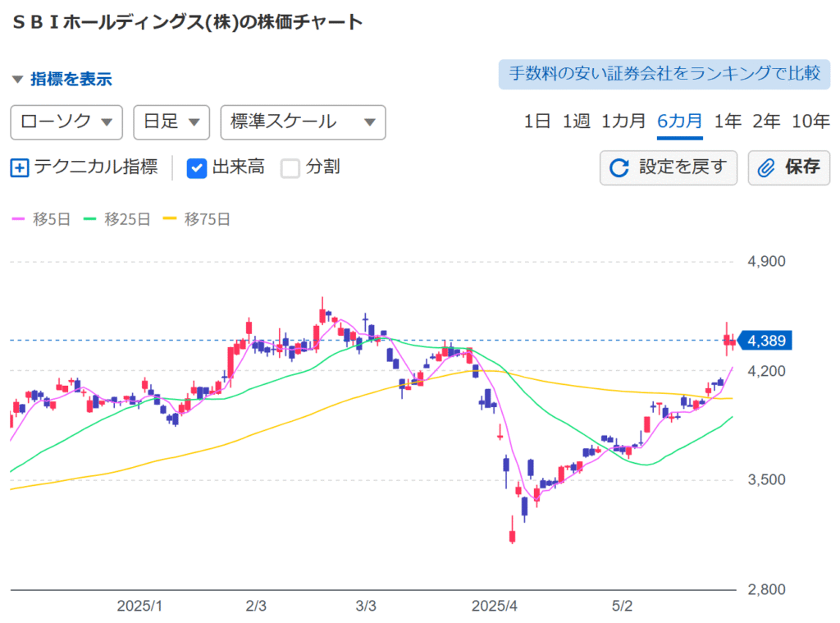Click the 手数料の安い証券会社をランキングで比較 banner

point(664,74)
